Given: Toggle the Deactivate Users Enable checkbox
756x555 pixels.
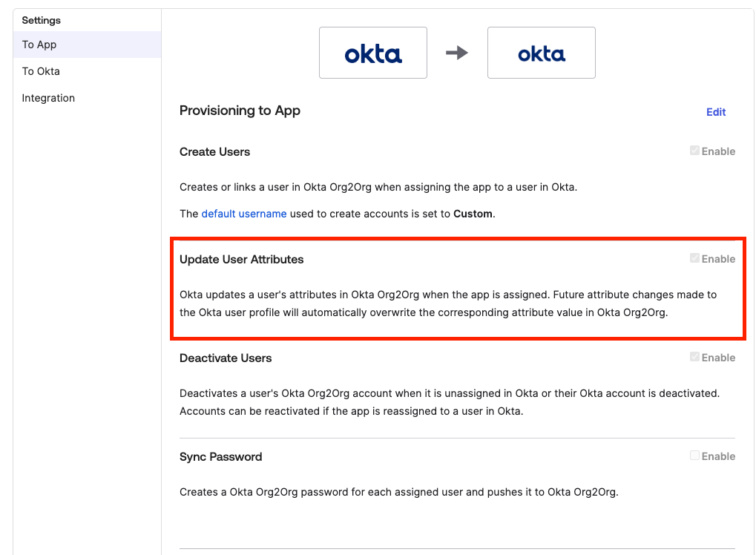Looking at the screenshot, I should (694, 357).
